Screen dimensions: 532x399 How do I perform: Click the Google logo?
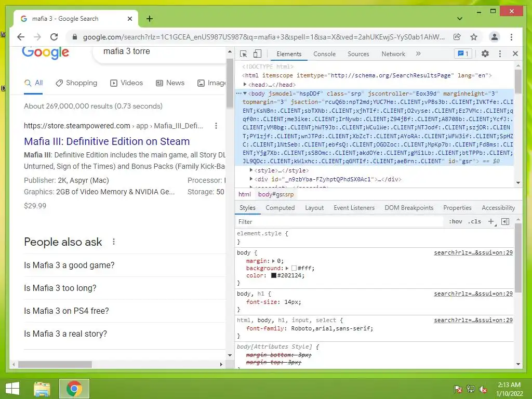pos(46,52)
